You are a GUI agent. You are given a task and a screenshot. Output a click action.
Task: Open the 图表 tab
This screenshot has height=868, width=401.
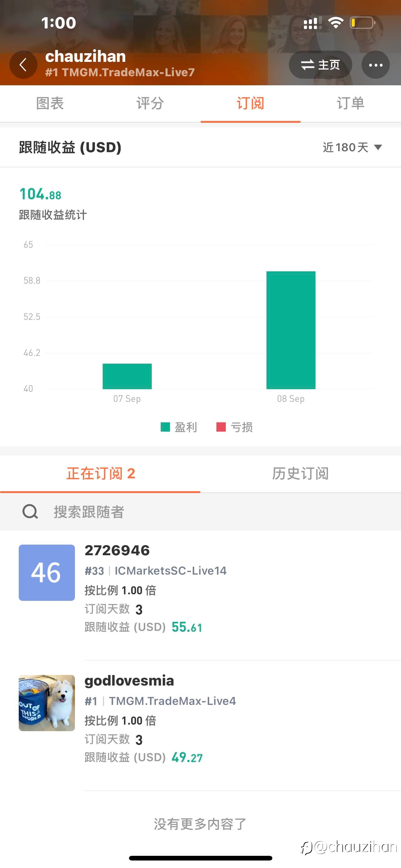(x=50, y=103)
